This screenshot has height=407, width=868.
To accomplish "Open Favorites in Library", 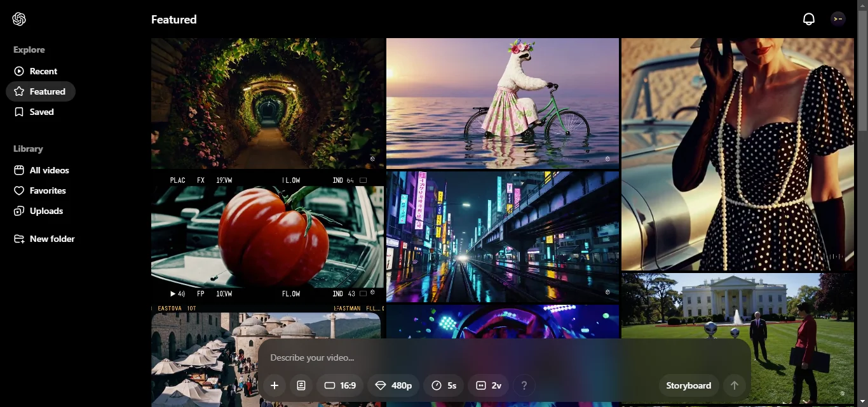I will (40, 190).
